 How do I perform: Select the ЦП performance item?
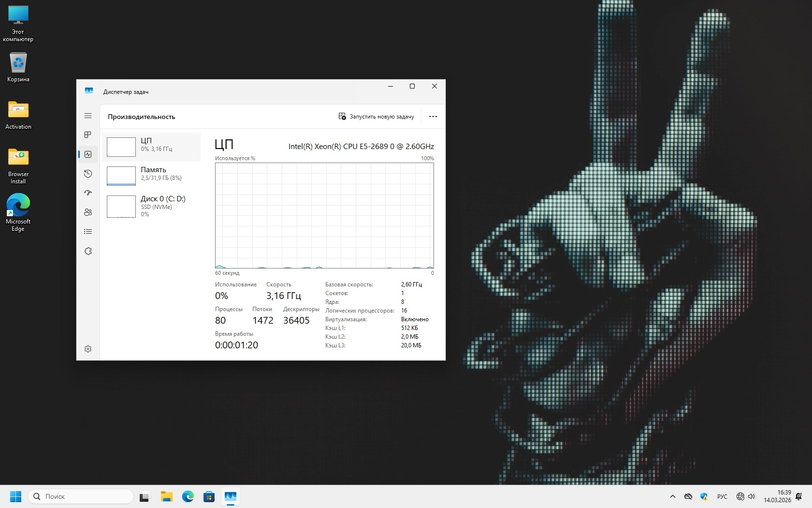pos(151,147)
